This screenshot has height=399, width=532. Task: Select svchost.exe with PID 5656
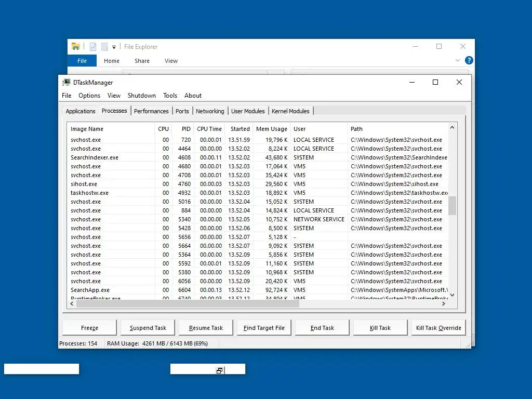coord(258,237)
